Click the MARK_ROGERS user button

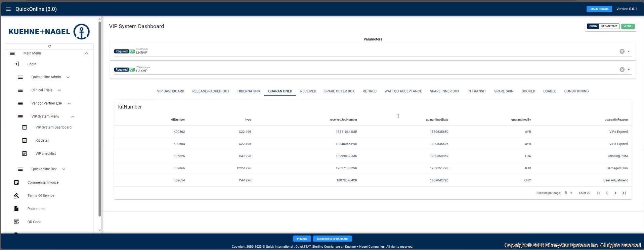coord(599,9)
